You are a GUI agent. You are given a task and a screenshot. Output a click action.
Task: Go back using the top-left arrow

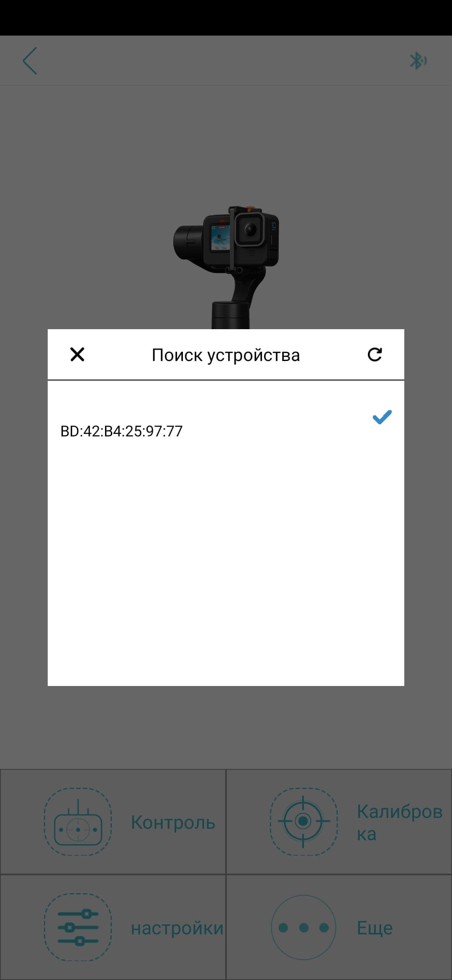(x=30, y=61)
